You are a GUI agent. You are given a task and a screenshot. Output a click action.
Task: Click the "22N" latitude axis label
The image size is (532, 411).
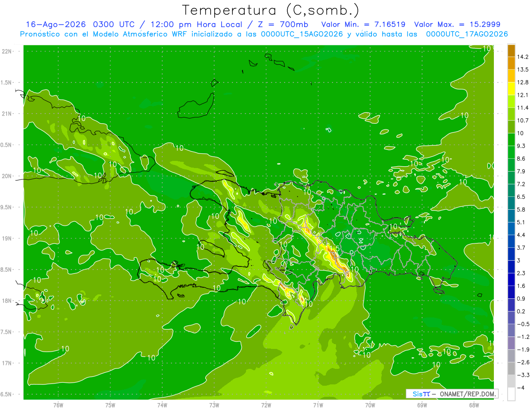click(x=7, y=51)
